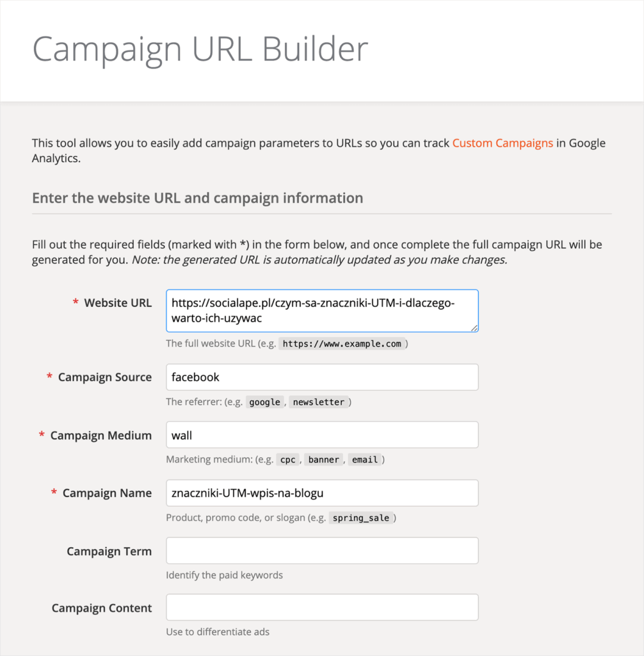Select the Campaign Medium field containing wall

click(322, 435)
